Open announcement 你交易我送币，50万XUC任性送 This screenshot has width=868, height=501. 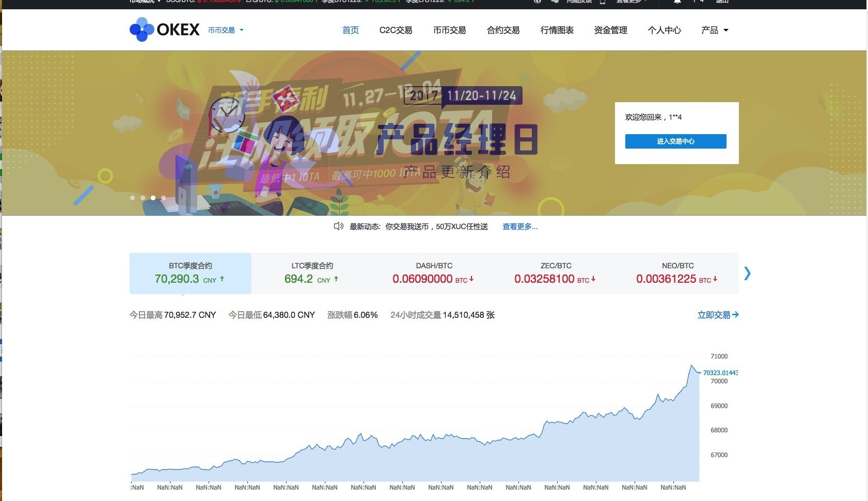436,227
